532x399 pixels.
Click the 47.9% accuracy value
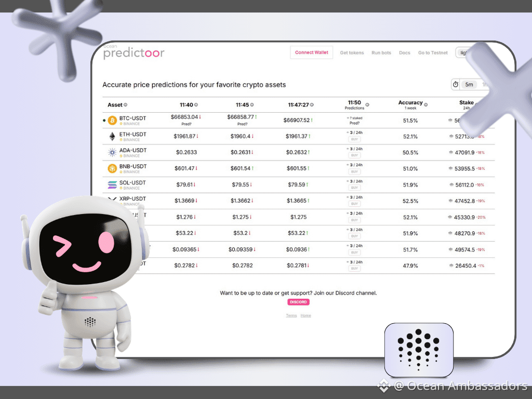tap(410, 265)
